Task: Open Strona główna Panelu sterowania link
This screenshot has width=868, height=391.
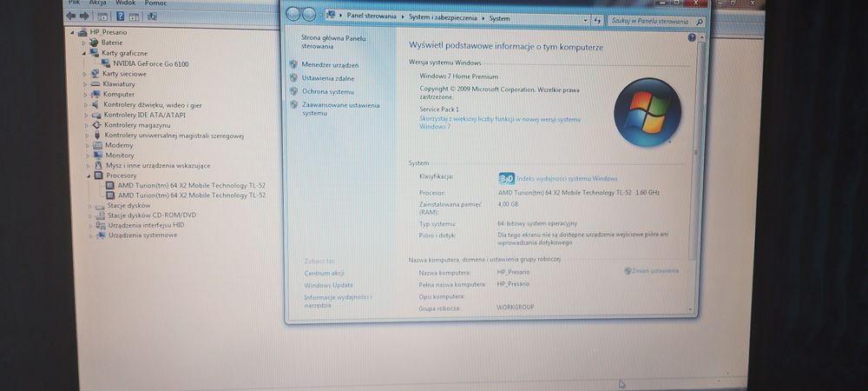Action: point(333,43)
